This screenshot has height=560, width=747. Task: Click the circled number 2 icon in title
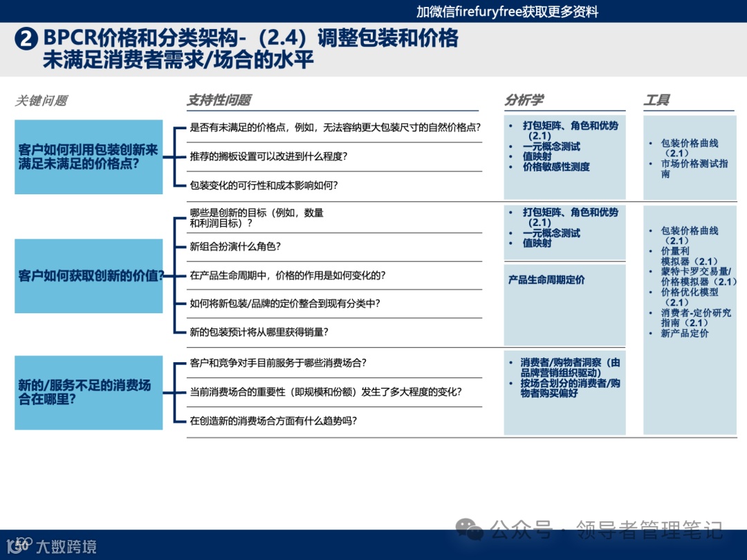pos(26,39)
